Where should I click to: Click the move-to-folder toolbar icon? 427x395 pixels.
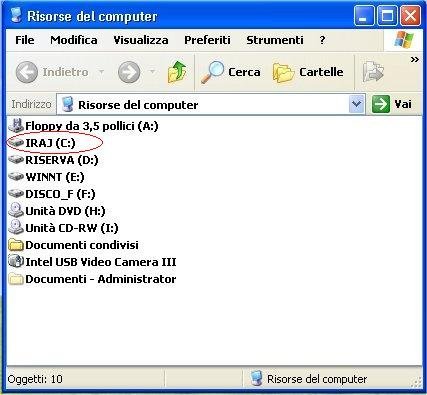click(x=373, y=72)
